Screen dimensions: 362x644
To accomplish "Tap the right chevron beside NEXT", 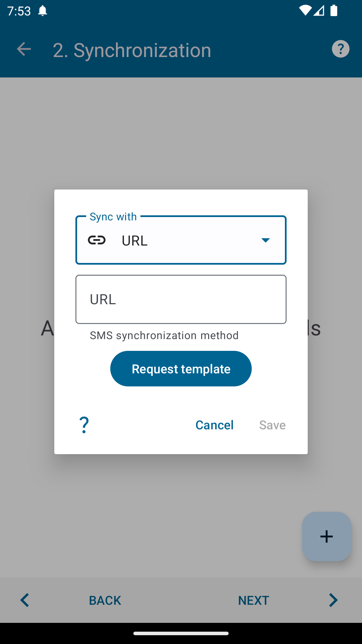I will pyautogui.click(x=333, y=600).
